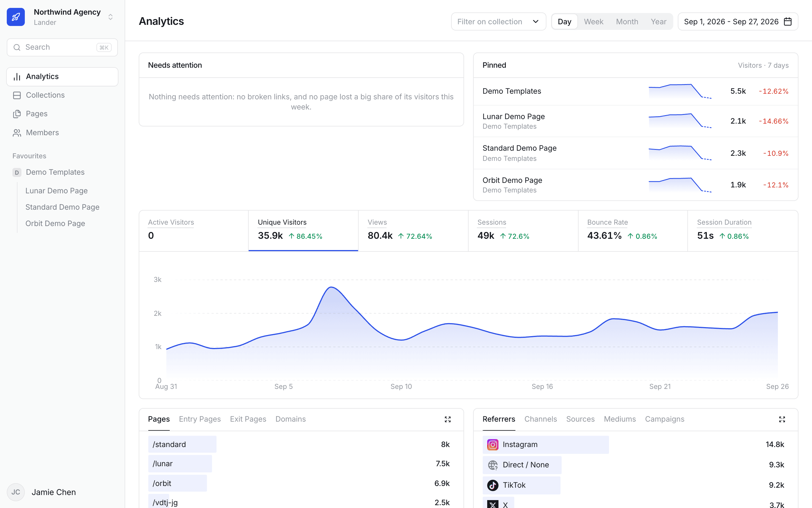Focus the Search input field
Image resolution: width=812 pixels, height=508 pixels.
(x=62, y=47)
